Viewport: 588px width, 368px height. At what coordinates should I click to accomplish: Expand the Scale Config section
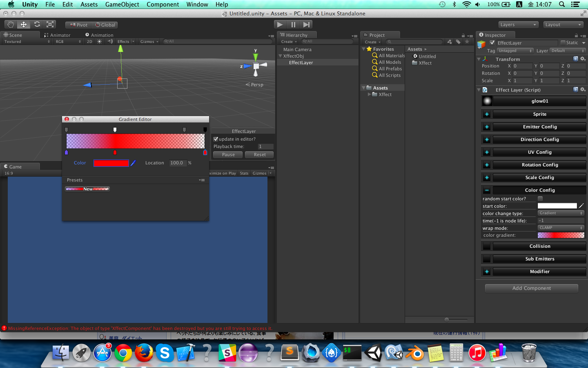[487, 177]
